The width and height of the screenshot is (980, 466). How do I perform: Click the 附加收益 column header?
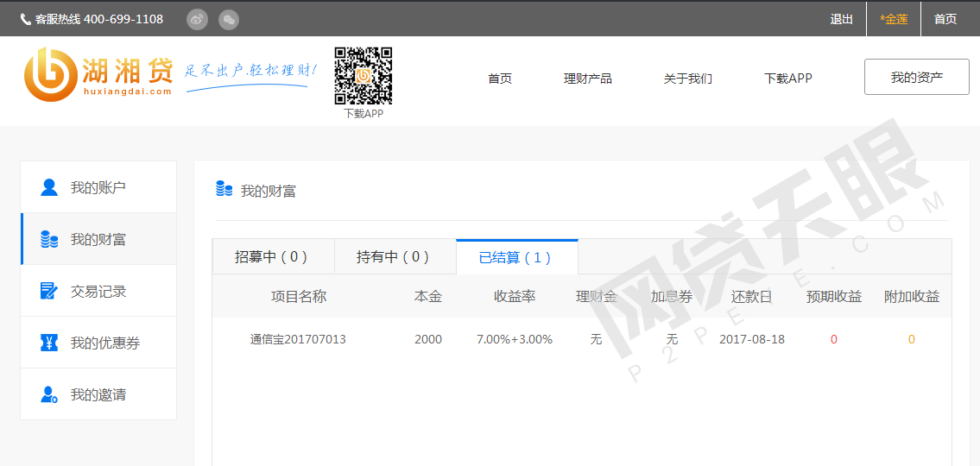pos(912,297)
